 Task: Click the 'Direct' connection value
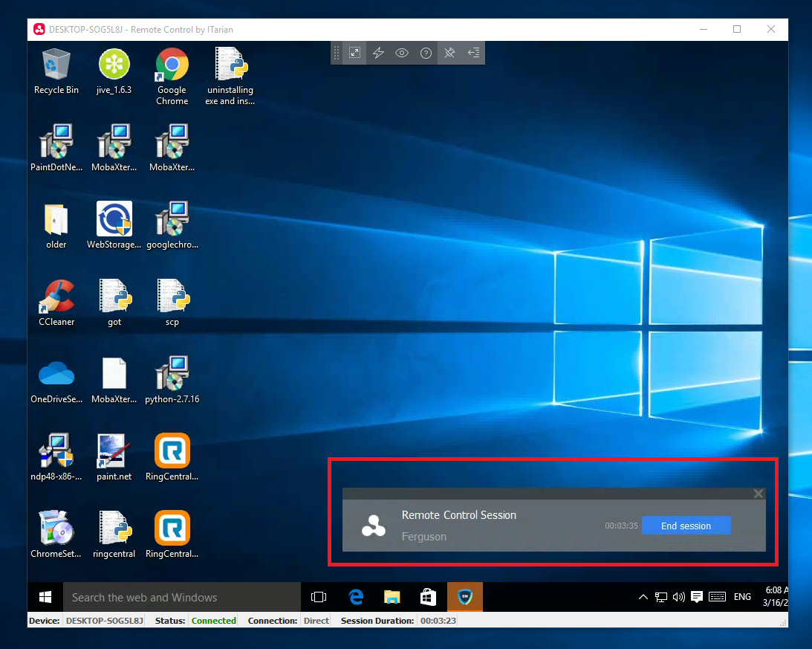(x=316, y=621)
